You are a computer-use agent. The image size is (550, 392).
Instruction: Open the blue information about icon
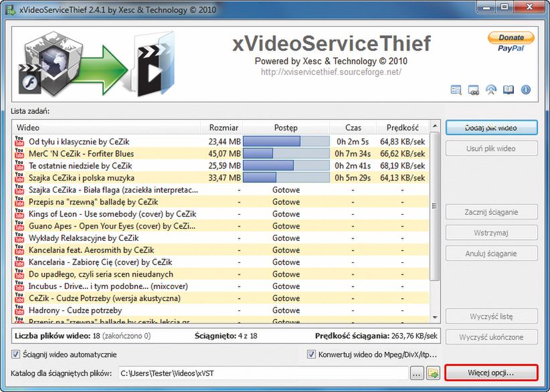525,90
